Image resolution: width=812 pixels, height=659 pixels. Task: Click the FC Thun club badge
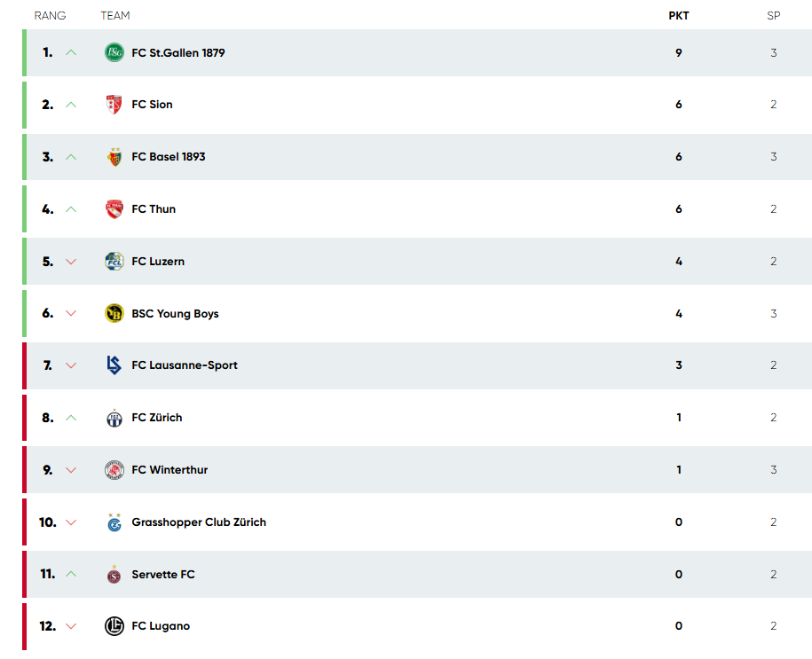coord(114,209)
